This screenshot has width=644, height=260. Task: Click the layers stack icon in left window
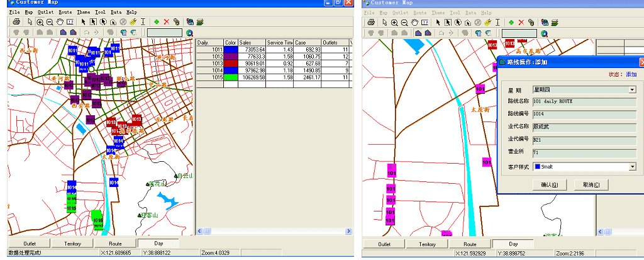200,22
